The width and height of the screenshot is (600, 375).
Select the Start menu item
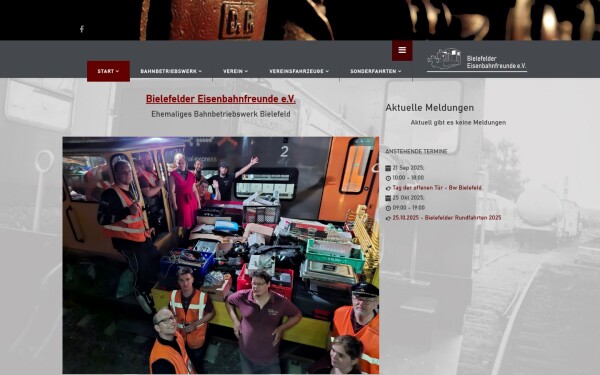[108, 71]
